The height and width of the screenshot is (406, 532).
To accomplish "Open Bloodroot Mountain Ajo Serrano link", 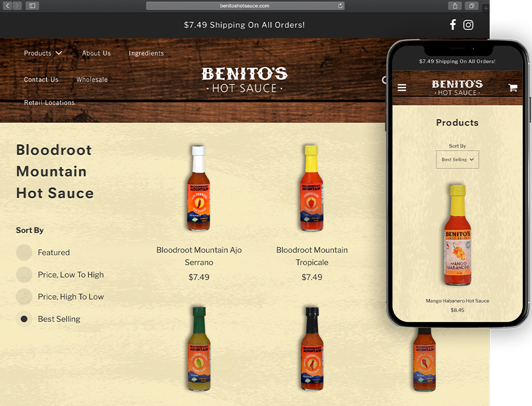I will coord(199,256).
